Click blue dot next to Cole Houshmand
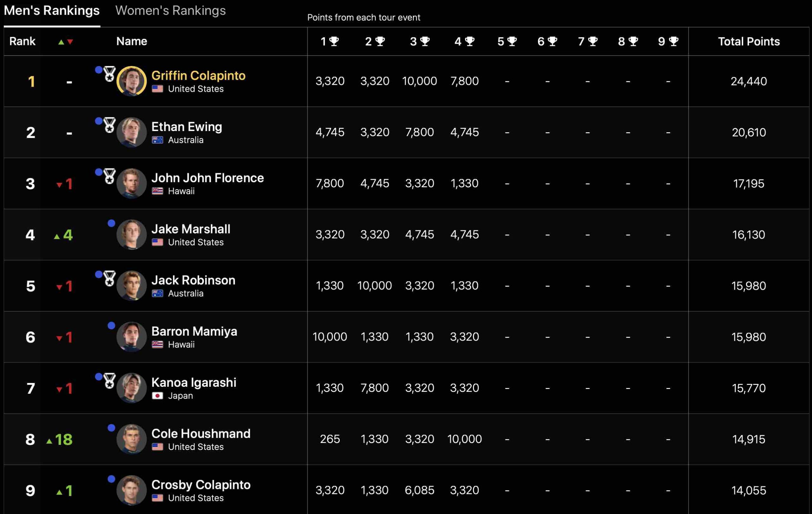Viewport: 812px width, 514px height. pyautogui.click(x=111, y=428)
